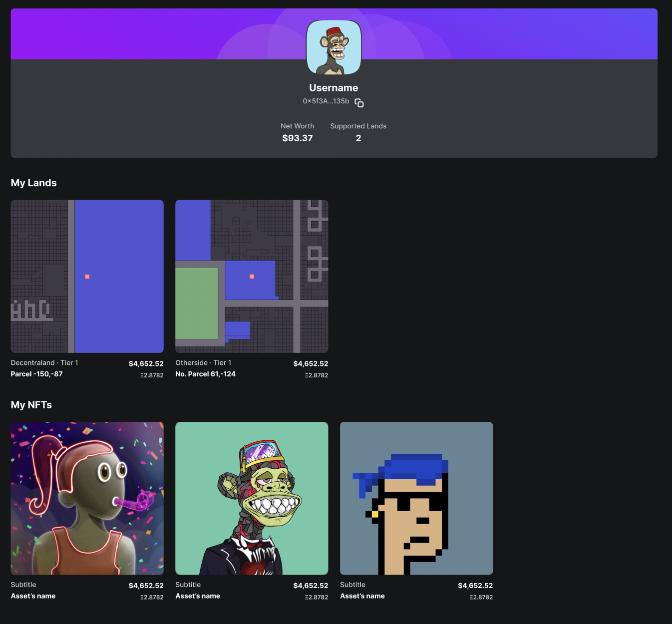Click wallet address 0x5f3A...135b text
Image resolution: width=672 pixels, height=624 pixels.
pos(326,101)
